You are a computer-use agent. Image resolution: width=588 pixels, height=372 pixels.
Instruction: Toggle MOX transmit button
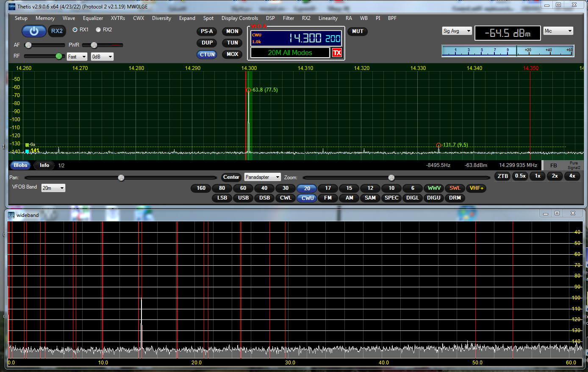(x=232, y=54)
